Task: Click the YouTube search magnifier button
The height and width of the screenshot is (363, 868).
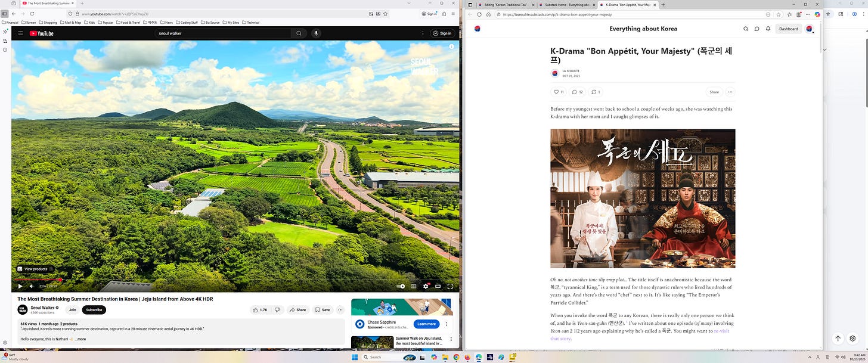Action: click(x=299, y=33)
